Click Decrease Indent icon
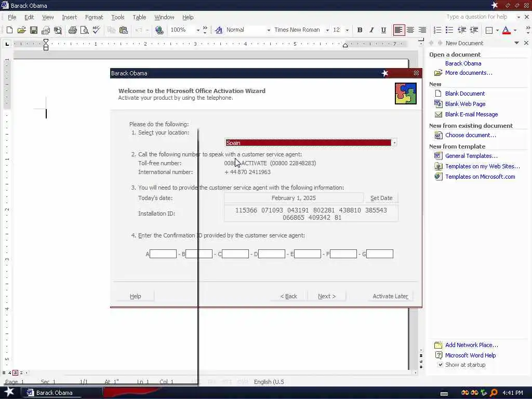The image size is (532, 399). (461, 30)
